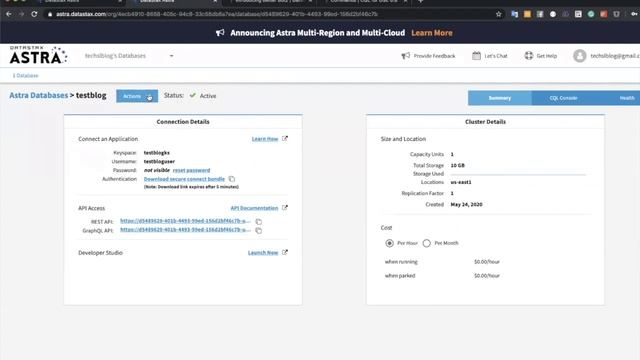This screenshot has width=640, height=360.
Task: Open the GraphQL API URL link
Action: (185, 230)
